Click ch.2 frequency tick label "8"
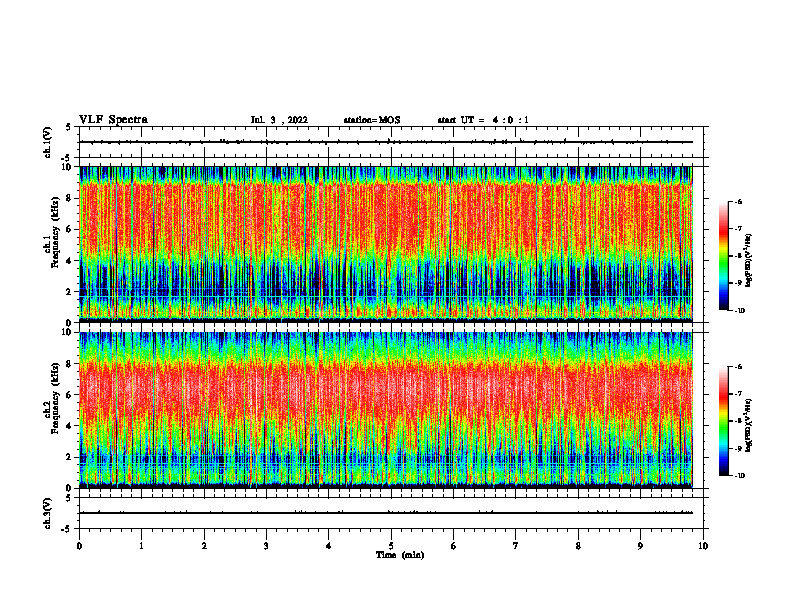 coord(70,364)
